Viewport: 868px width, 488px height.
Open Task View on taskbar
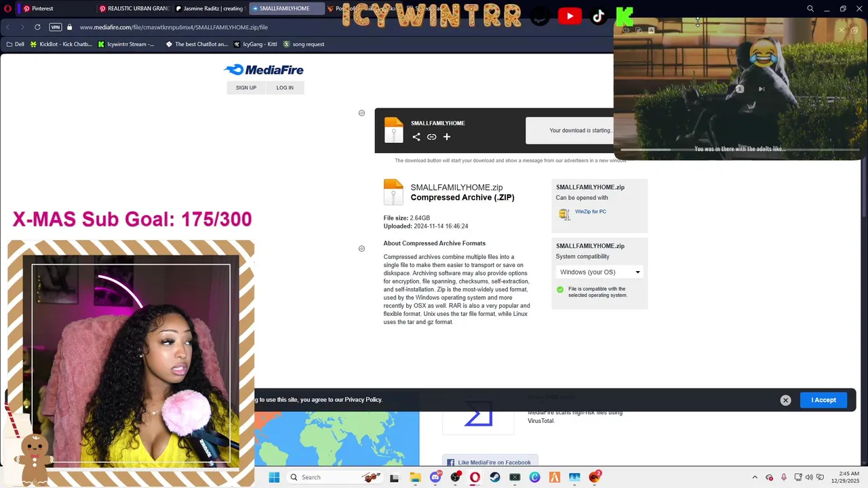[395, 477]
